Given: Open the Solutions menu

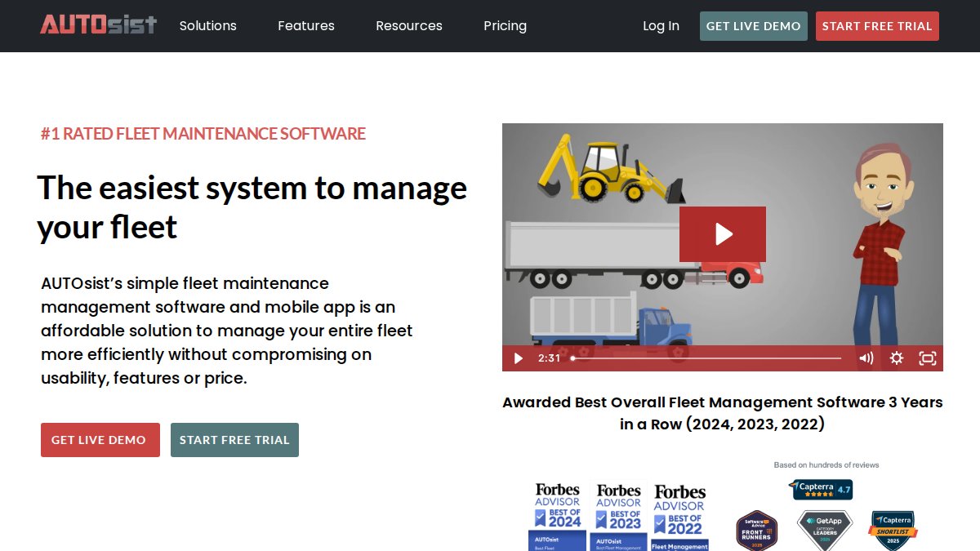Looking at the screenshot, I should coord(208,26).
